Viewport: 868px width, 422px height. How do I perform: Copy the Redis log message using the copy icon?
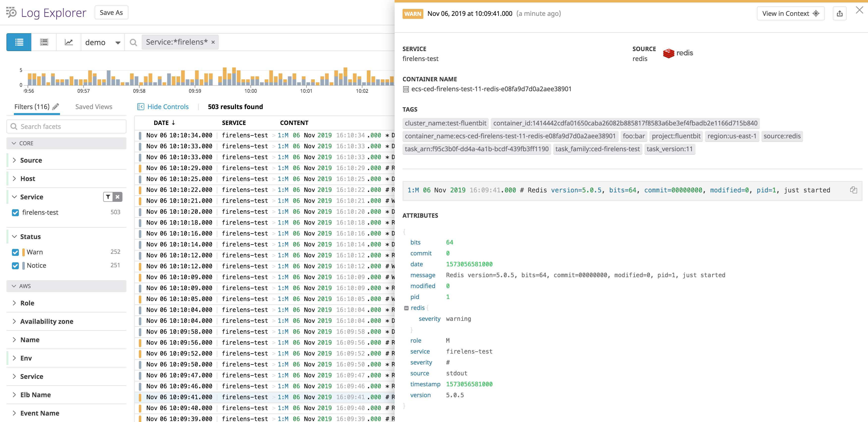tap(854, 190)
